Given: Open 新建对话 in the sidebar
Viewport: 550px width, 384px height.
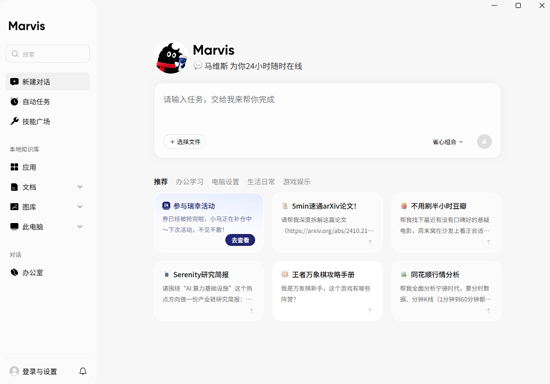Looking at the screenshot, I should 48,82.
